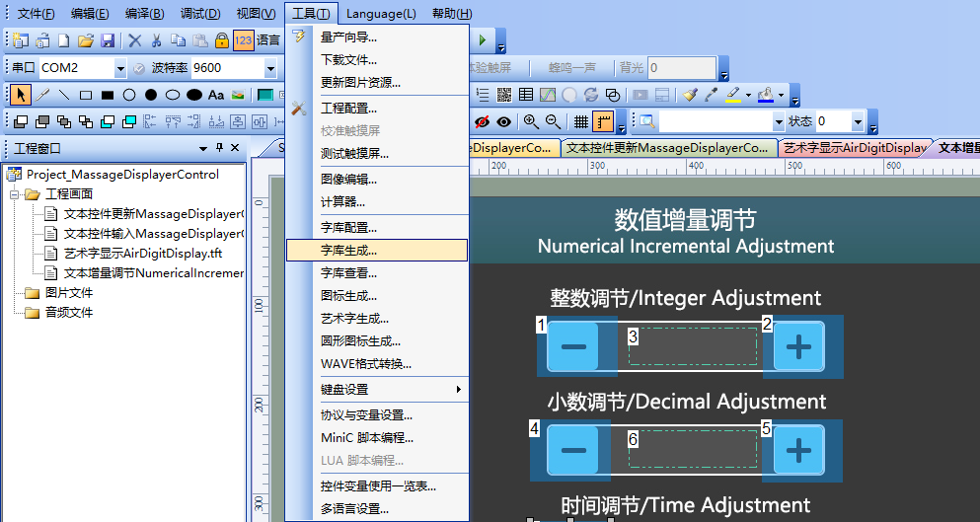Click the integer adjustment plus button

798,346
